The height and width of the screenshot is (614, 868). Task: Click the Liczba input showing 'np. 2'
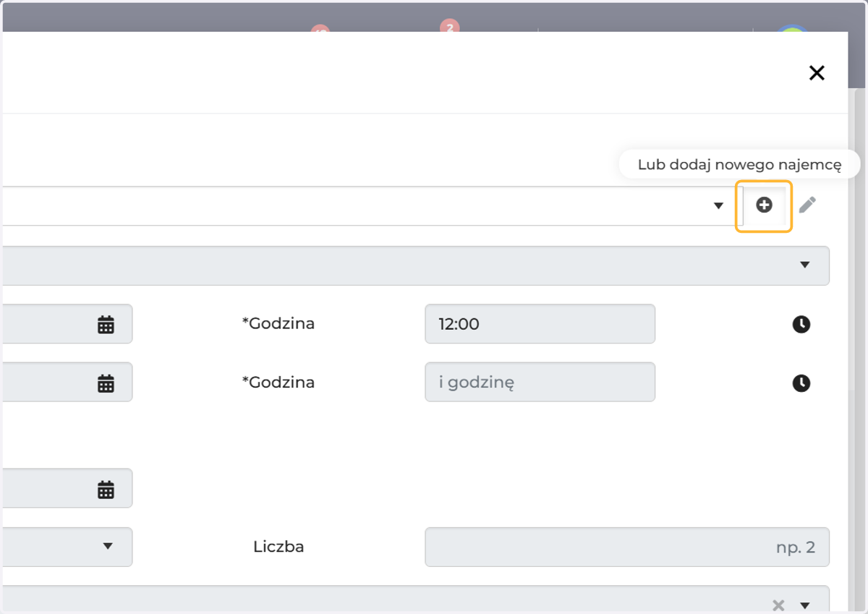coord(626,547)
